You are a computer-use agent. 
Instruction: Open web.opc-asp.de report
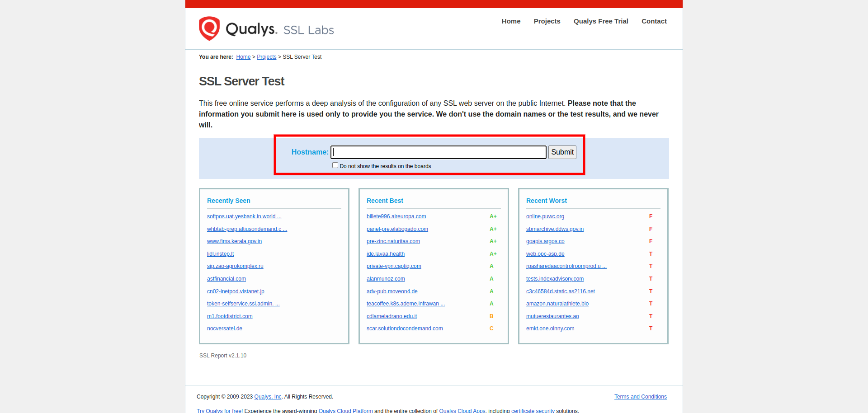click(x=545, y=254)
